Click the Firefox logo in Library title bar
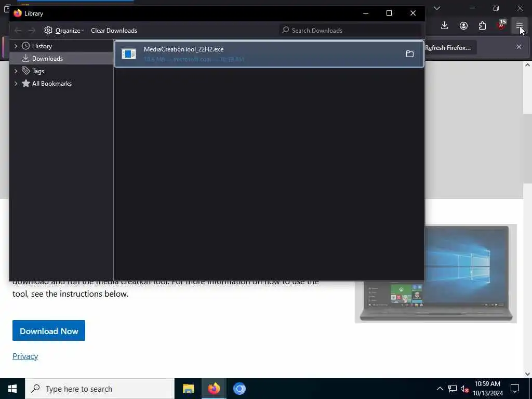This screenshot has height=399, width=532. click(x=18, y=13)
